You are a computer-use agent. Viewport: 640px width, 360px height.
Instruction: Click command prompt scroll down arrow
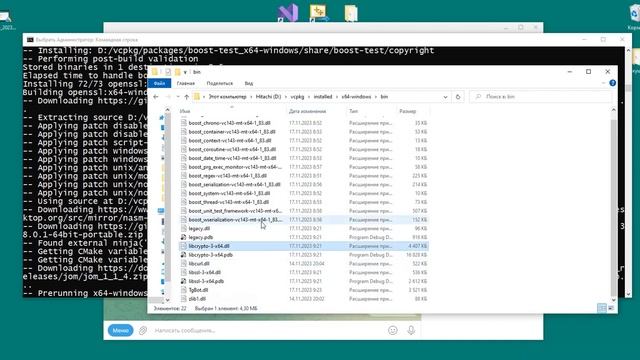(x=628, y=293)
